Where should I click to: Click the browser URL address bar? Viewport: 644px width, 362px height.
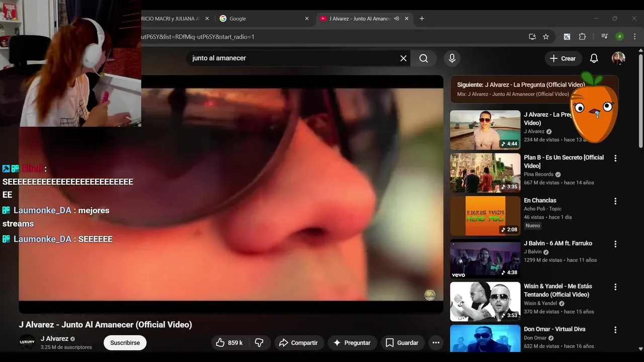tap(332, 37)
